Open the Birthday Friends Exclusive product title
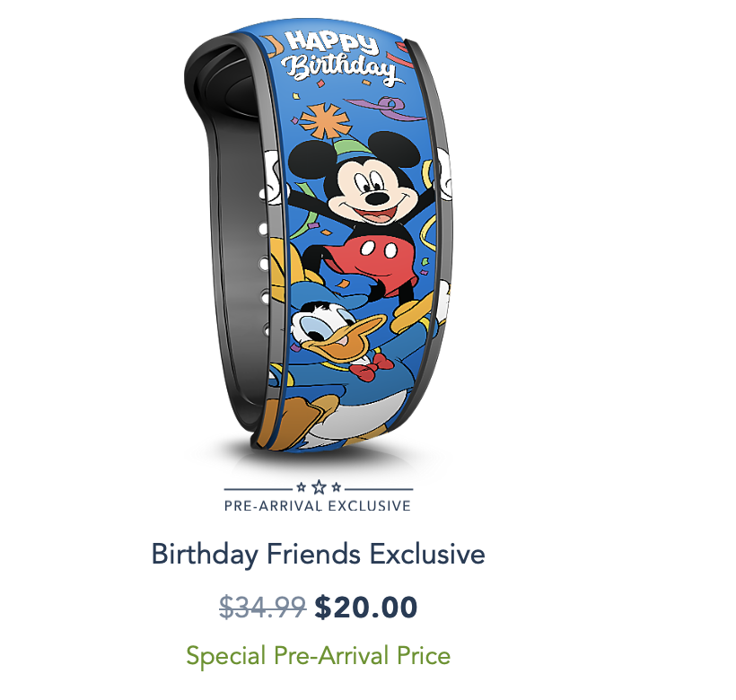Screen dimensions: 736x700 point(319,554)
